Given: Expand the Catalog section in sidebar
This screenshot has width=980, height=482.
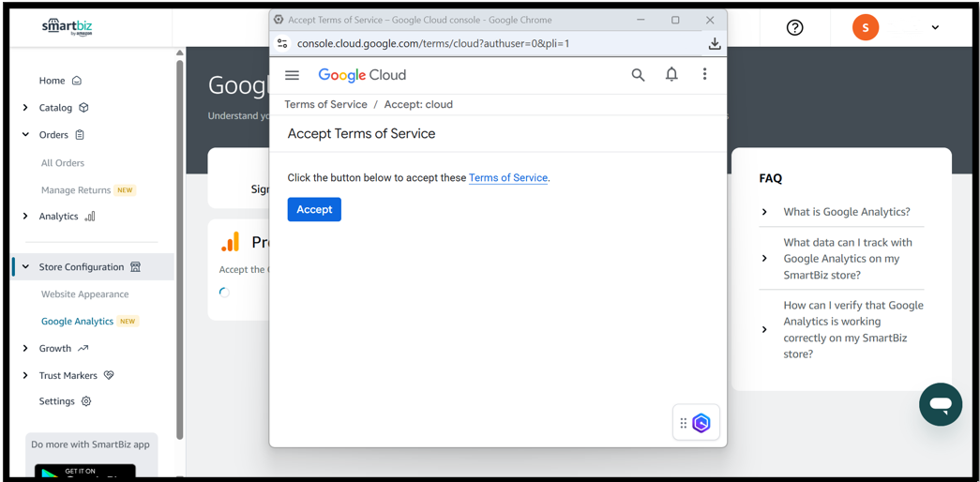Looking at the screenshot, I should tap(25, 108).
